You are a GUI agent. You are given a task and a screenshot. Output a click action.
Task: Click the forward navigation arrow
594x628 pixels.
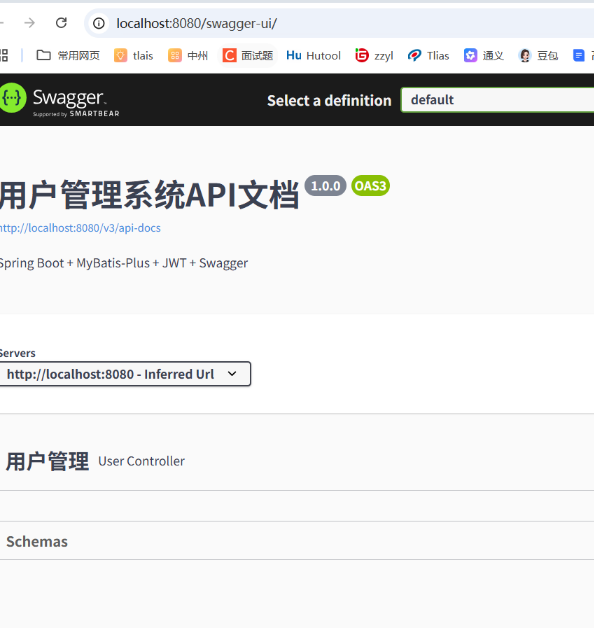[x=29, y=23]
